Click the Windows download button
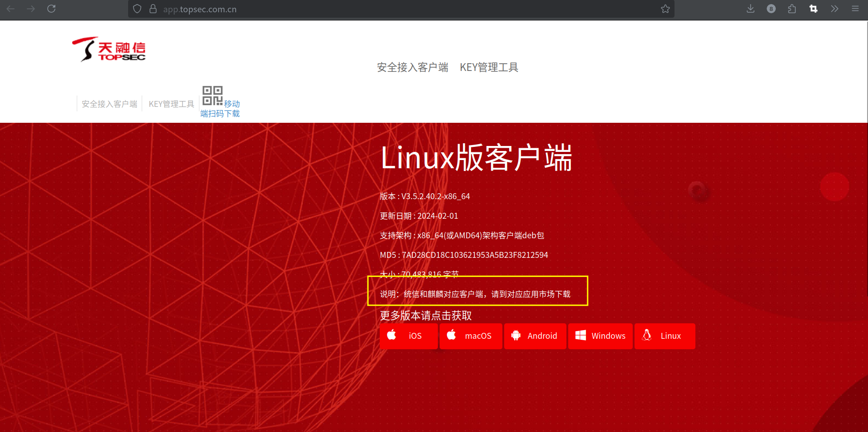This screenshot has height=432, width=868. point(600,336)
